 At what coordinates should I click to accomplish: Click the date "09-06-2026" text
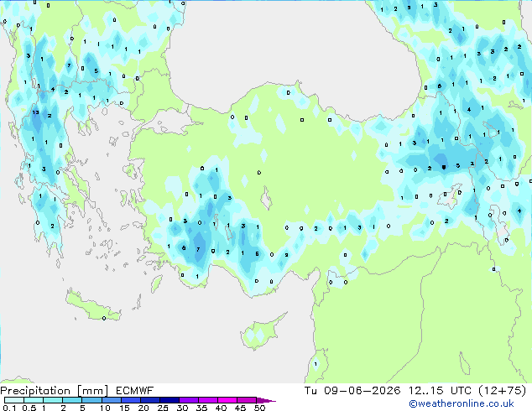(x=362, y=391)
